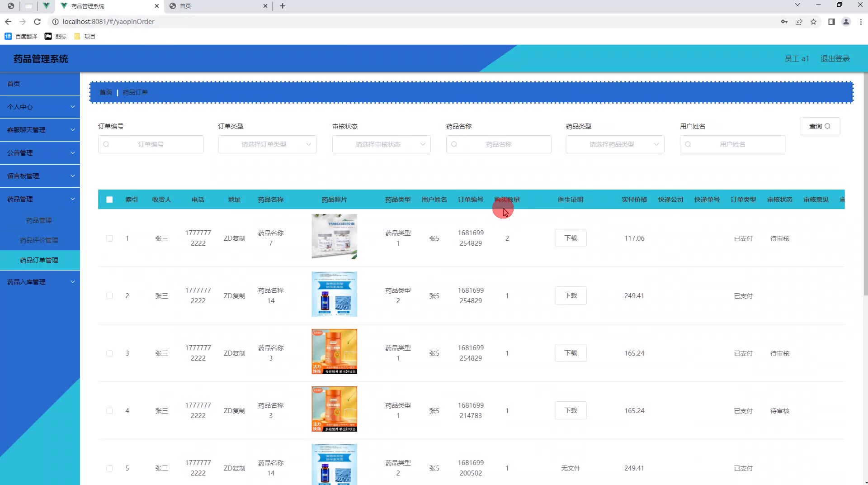Open the 图标 bookmark
Screen dimensions: 868x485
click(56, 36)
